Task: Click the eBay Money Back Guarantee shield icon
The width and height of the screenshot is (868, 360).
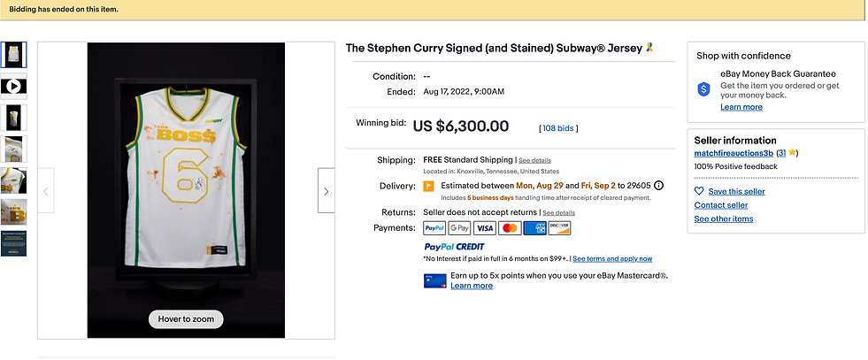Action: pyautogui.click(x=703, y=89)
